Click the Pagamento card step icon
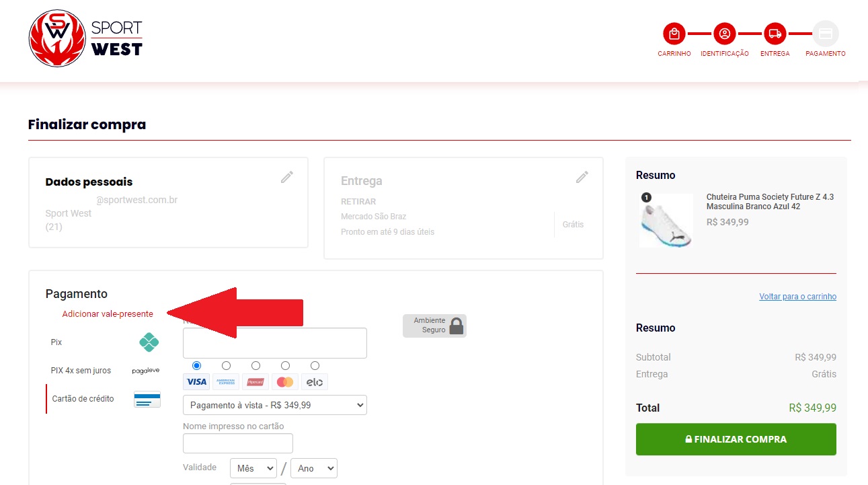Viewport: 868px width, 485px height. pos(825,33)
